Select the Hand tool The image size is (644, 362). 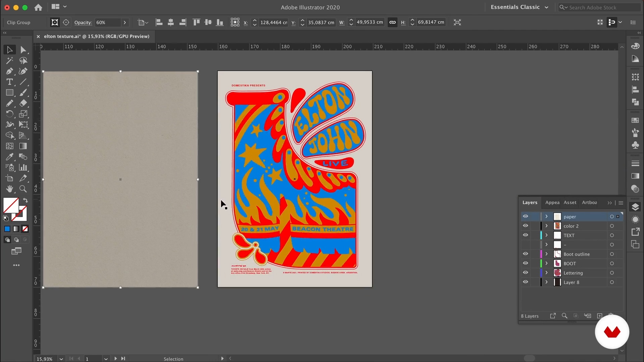click(9, 189)
